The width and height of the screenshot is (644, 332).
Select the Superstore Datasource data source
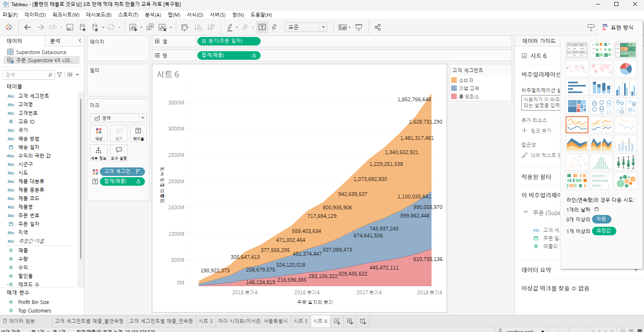pos(41,52)
